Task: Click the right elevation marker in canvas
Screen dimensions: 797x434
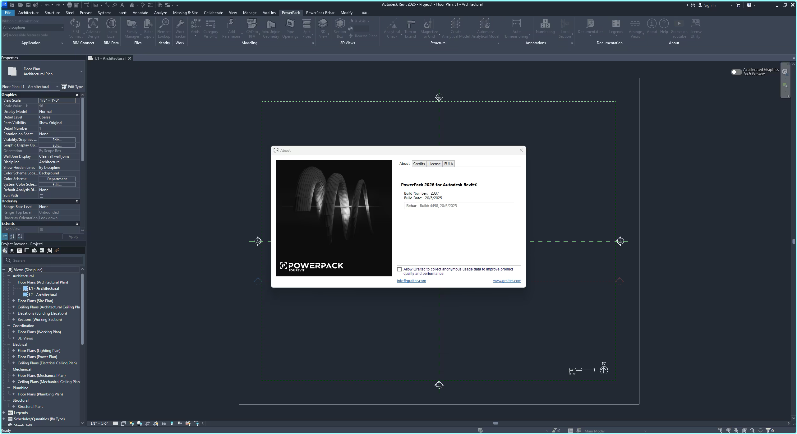Action: (620, 241)
